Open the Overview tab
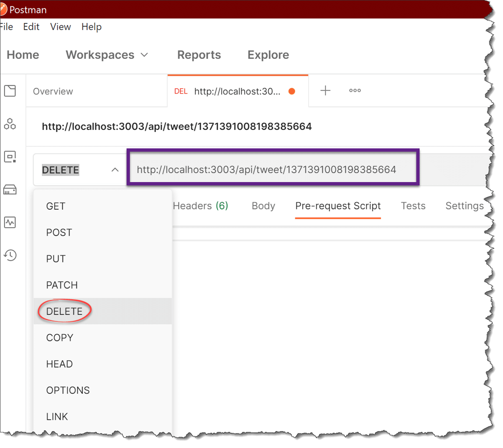The image size is (503, 448). 53,92
